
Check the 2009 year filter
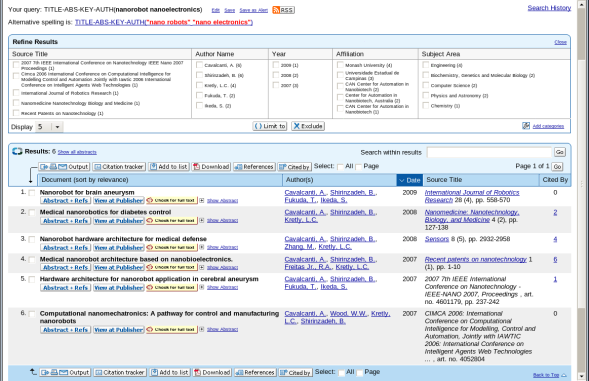[x=276, y=65]
